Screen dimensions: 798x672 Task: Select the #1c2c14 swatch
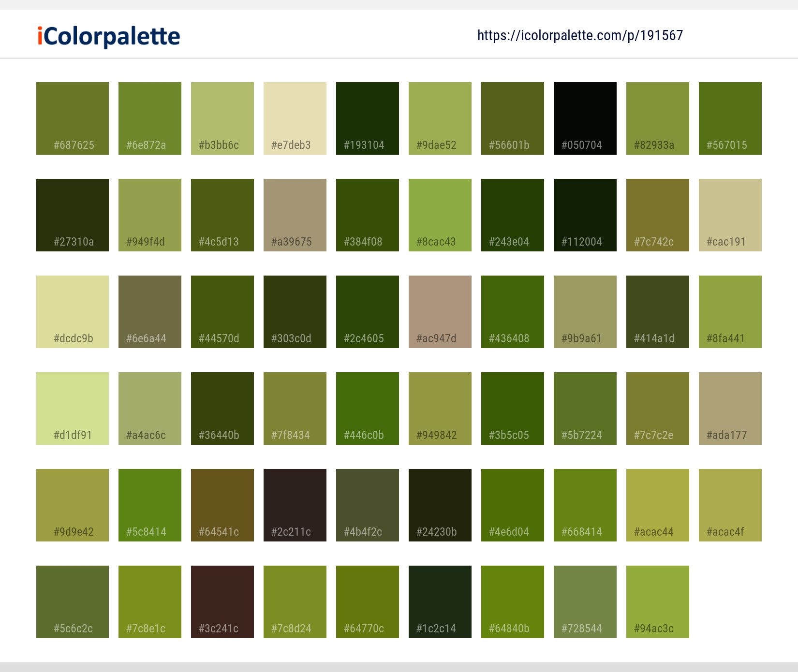click(440, 602)
